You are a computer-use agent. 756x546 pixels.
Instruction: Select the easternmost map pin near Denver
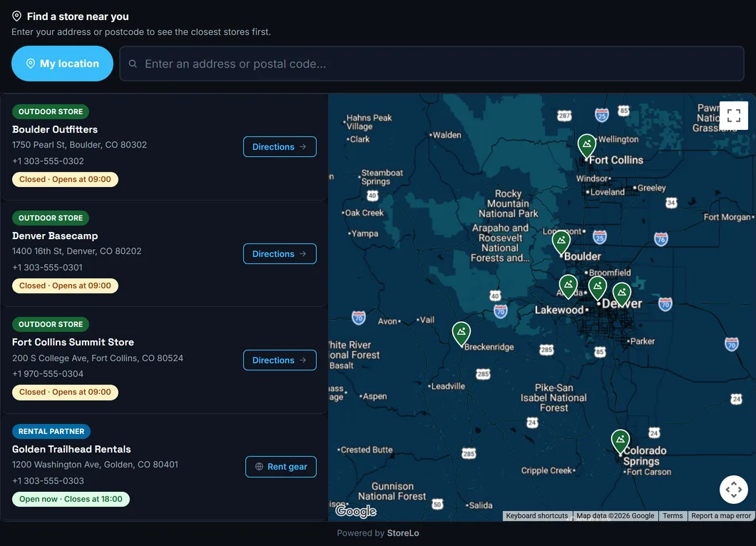pyautogui.click(x=622, y=295)
